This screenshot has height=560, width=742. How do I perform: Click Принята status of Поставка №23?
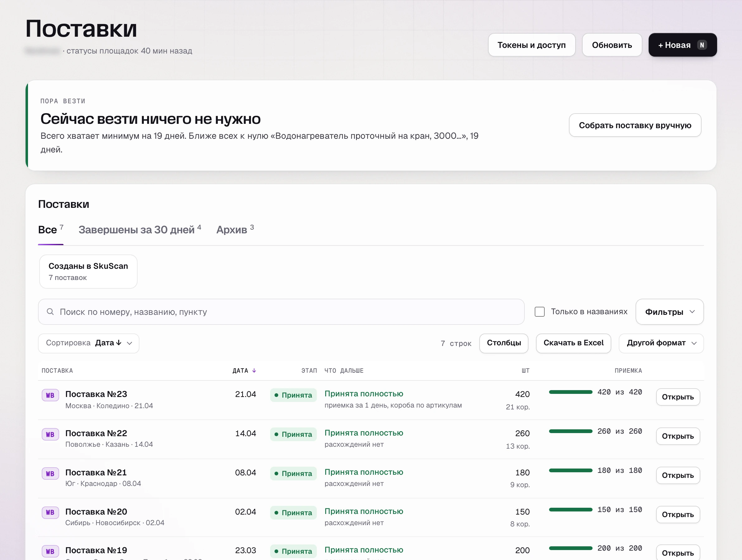click(294, 395)
